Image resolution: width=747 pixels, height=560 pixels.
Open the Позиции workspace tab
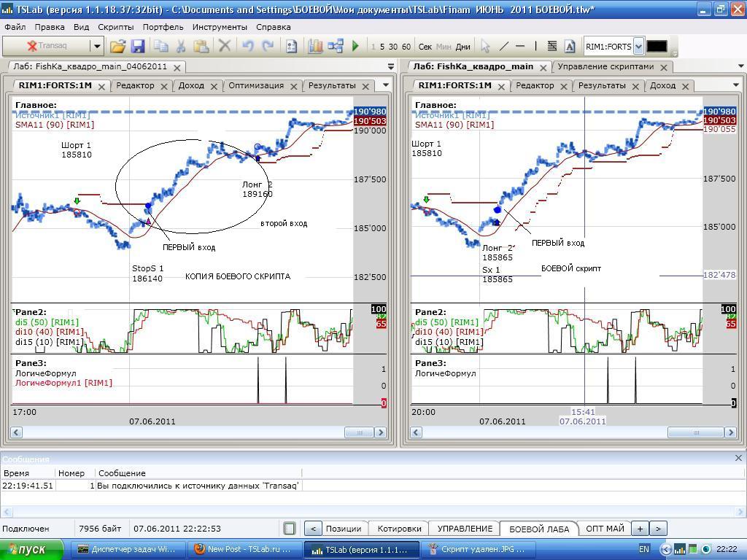click(x=343, y=529)
